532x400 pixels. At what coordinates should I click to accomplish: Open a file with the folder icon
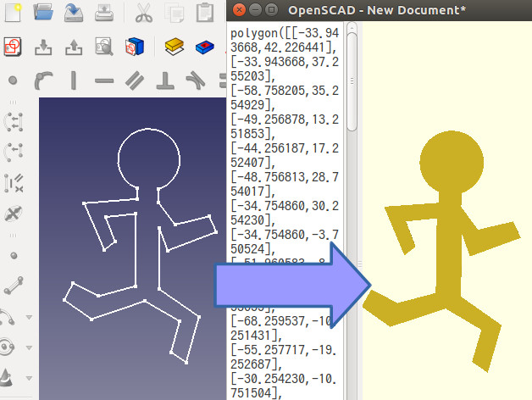click(43, 12)
